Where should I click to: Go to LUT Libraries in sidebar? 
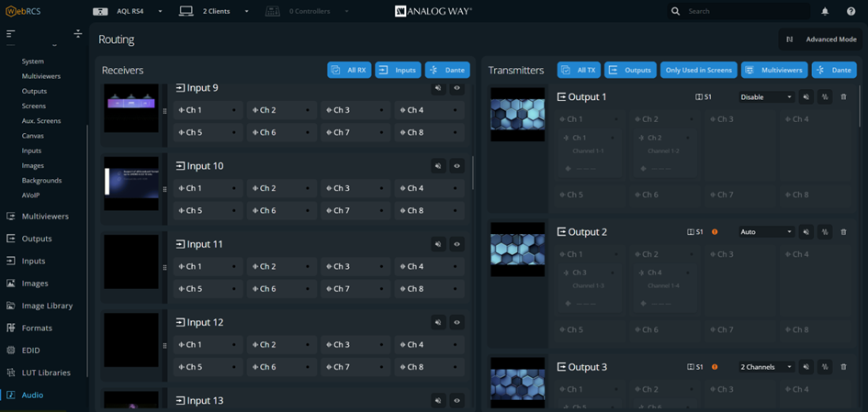tap(45, 373)
